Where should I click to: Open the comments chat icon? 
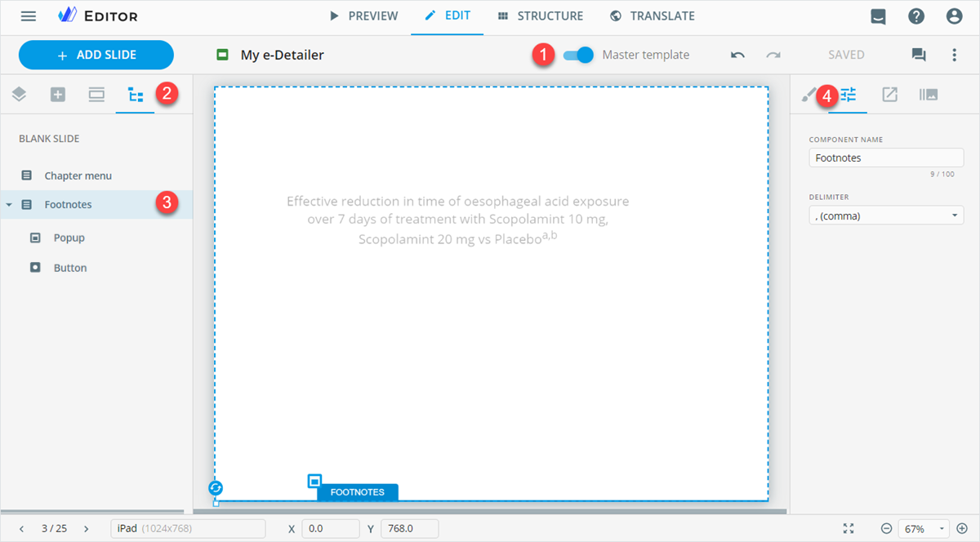919,56
